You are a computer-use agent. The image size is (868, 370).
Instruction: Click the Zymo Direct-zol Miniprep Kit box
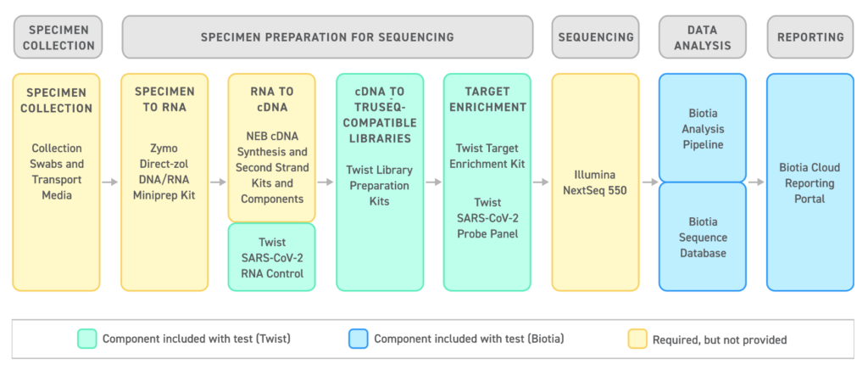click(165, 182)
